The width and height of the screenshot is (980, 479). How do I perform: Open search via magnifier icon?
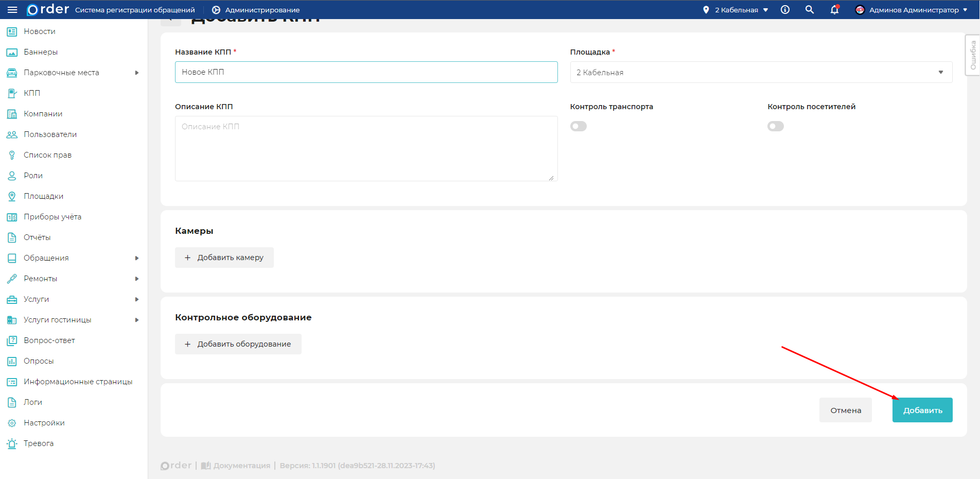click(810, 10)
